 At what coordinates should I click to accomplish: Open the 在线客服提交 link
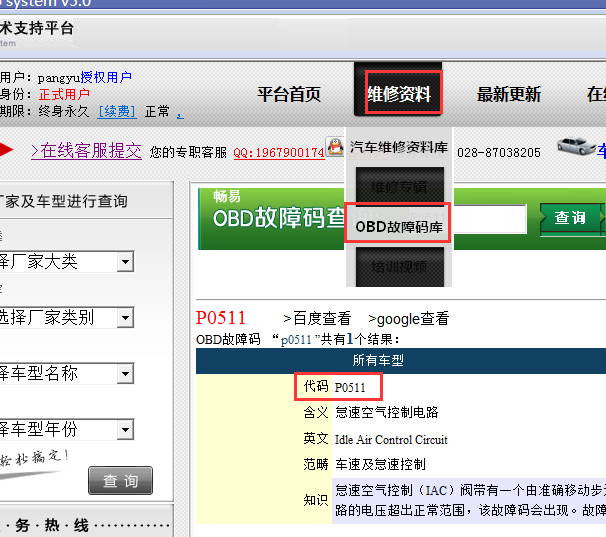pos(86,151)
